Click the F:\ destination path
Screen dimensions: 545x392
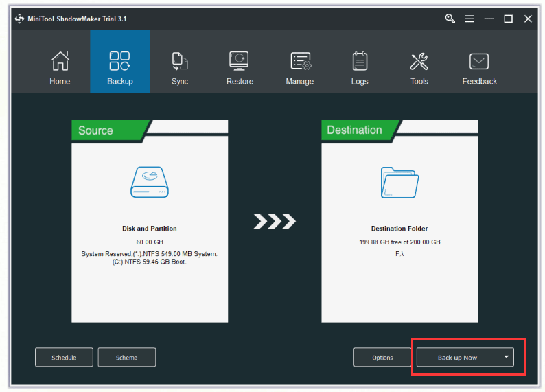399,254
